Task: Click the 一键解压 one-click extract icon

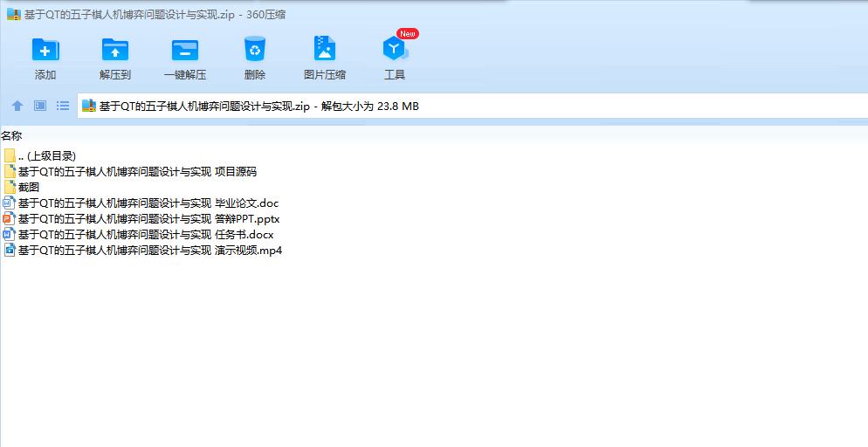Action: coord(185,50)
